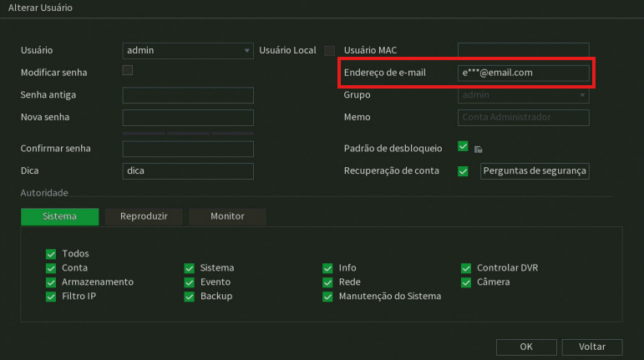Uncheck the Rede permission checkbox
Image resolution: width=644 pixels, height=360 pixels.
tap(327, 282)
